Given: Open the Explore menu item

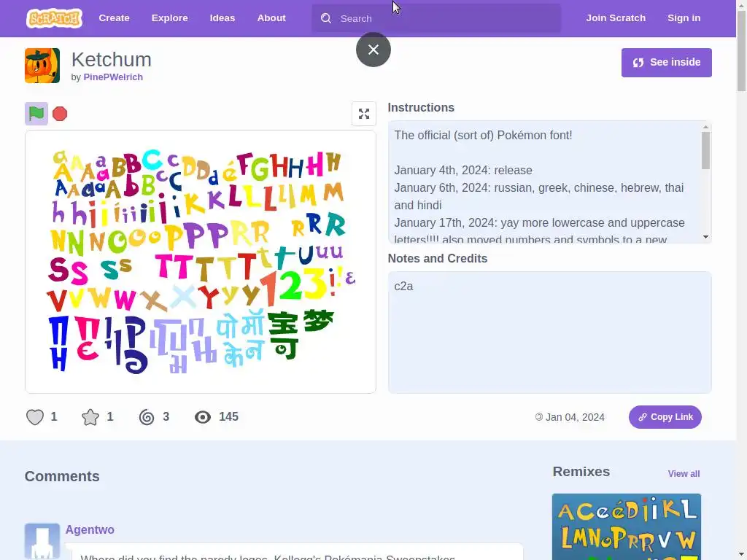Looking at the screenshot, I should 169,18.
